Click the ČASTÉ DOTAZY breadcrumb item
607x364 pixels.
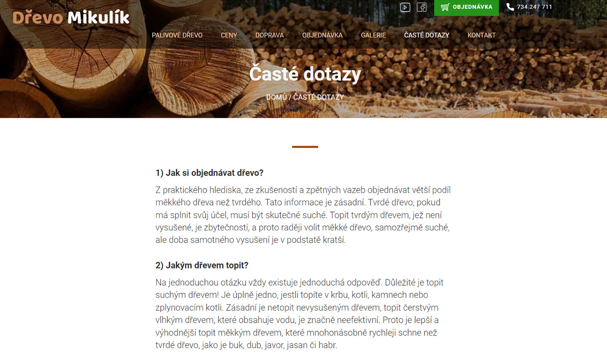point(318,97)
